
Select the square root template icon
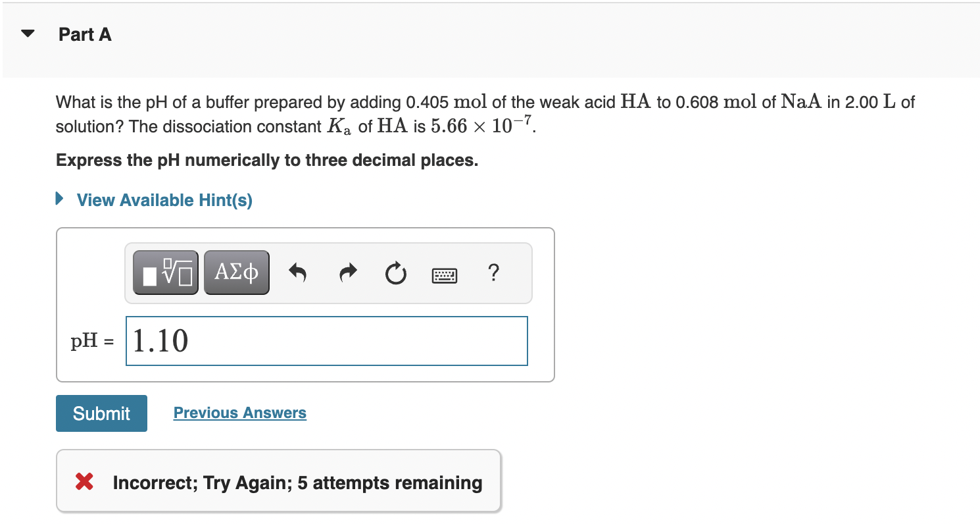pyautogui.click(x=165, y=271)
